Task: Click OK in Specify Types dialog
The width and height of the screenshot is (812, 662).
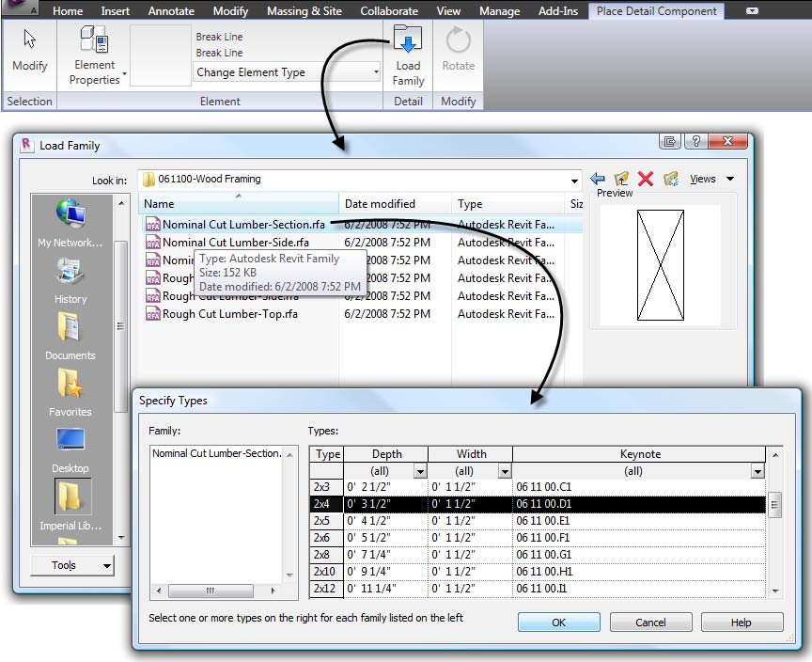Action: tap(559, 623)
